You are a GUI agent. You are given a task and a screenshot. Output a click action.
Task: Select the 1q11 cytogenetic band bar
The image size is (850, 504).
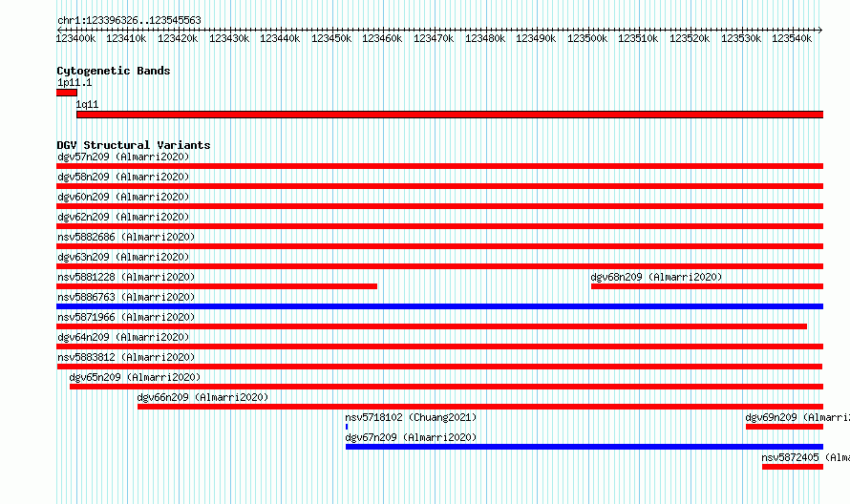point(450,115)
